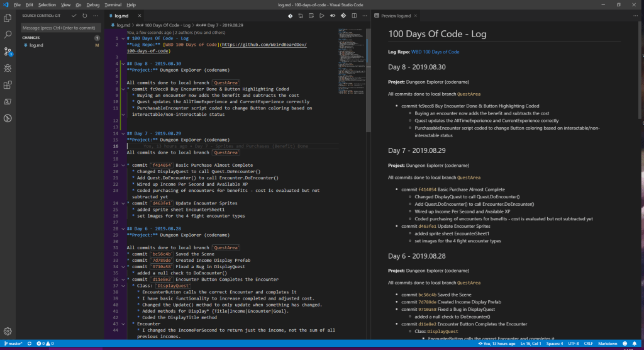Viewport: 644px width, 350px height.
Task: Open the Terminal menu
Action: (113, 5)
